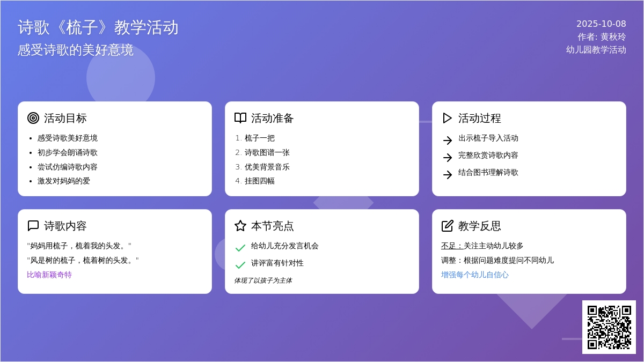The width and height of the screenshot is (644, 362).
Task: Click the play triangle icon beside 活动过程
Action: pyautogui.click(x=448, y=118)
